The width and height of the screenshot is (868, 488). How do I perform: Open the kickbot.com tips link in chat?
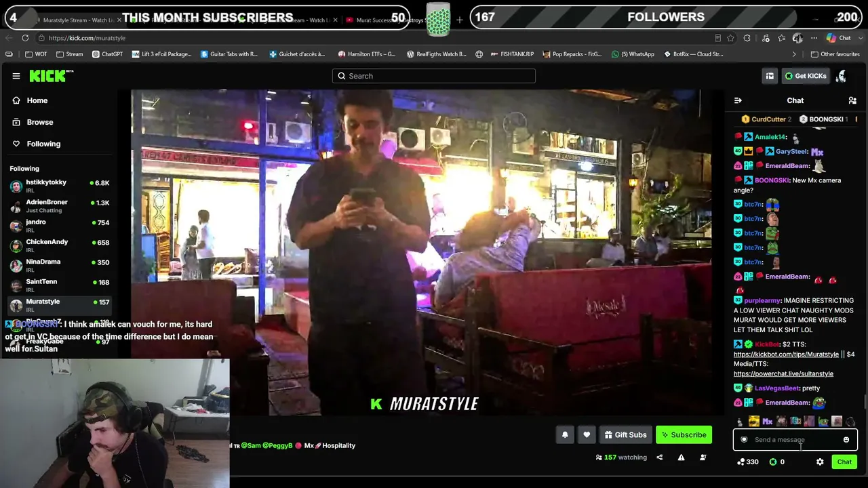pyautogui.click(x=786, y=354)
